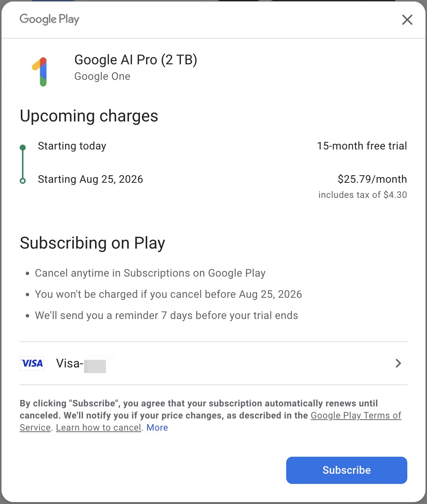
Task: Open Google Play Terms of Service link
Action: tap(356, 415)
